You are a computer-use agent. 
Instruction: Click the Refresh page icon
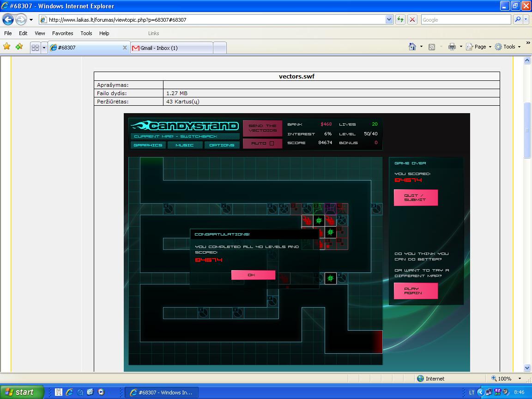401,20
